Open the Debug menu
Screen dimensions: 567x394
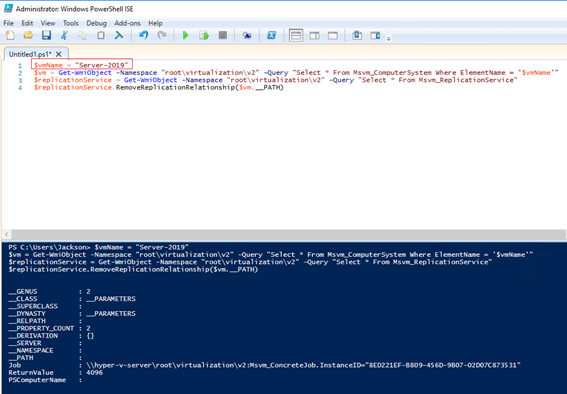96,23
